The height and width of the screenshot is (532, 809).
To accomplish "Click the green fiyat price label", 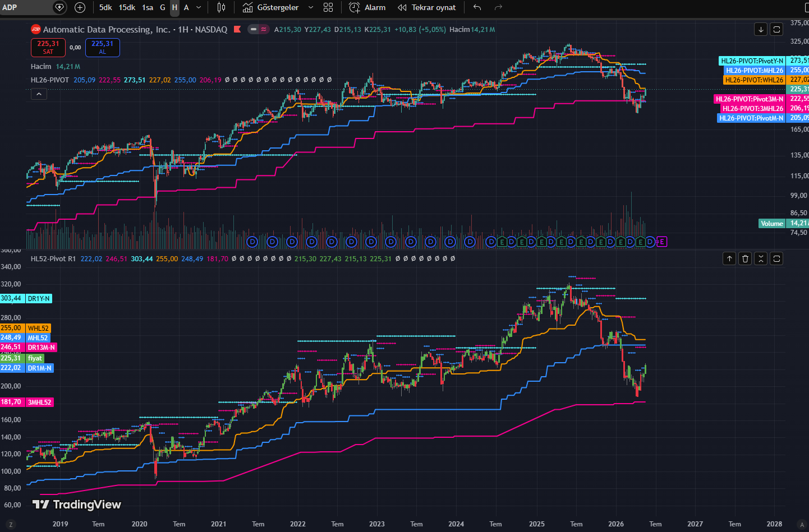I will tap(35, 358).
